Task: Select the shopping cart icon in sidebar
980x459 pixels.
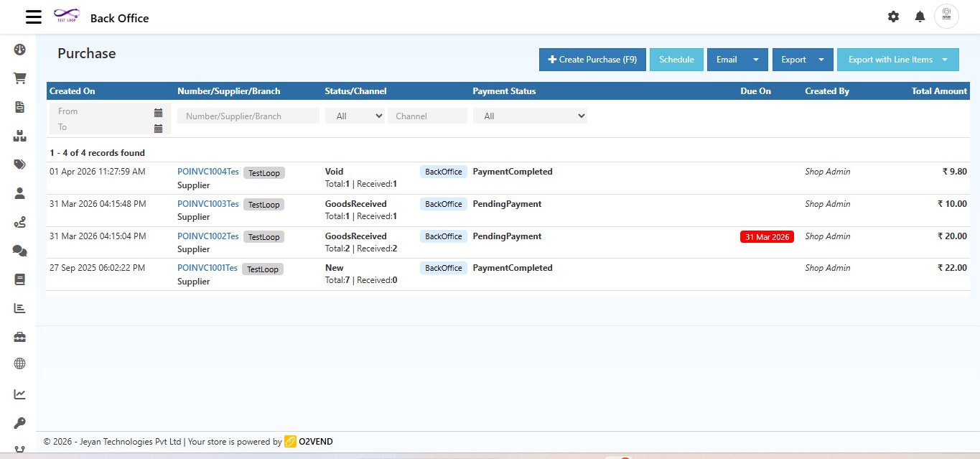Action: pyautogui.click(x=19, y=78)
